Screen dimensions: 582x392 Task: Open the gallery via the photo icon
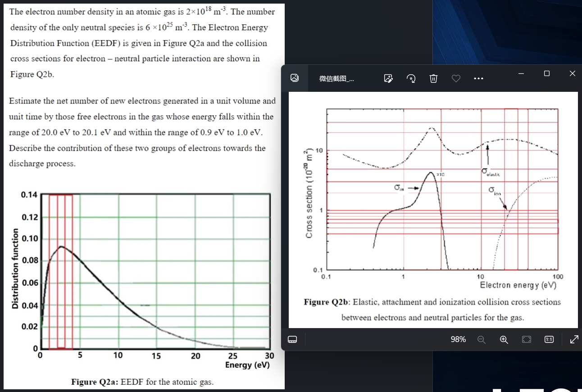(x=295, y=78)
